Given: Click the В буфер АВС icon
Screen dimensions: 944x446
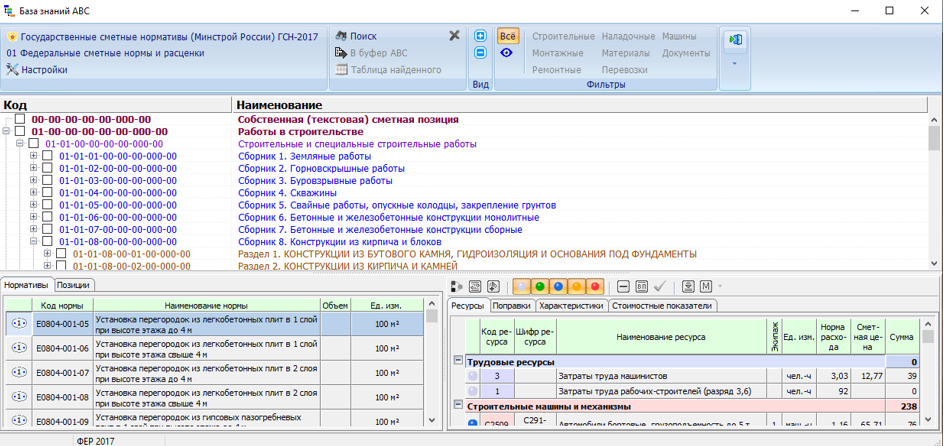Looking at the screenshot, I should 341,53.
